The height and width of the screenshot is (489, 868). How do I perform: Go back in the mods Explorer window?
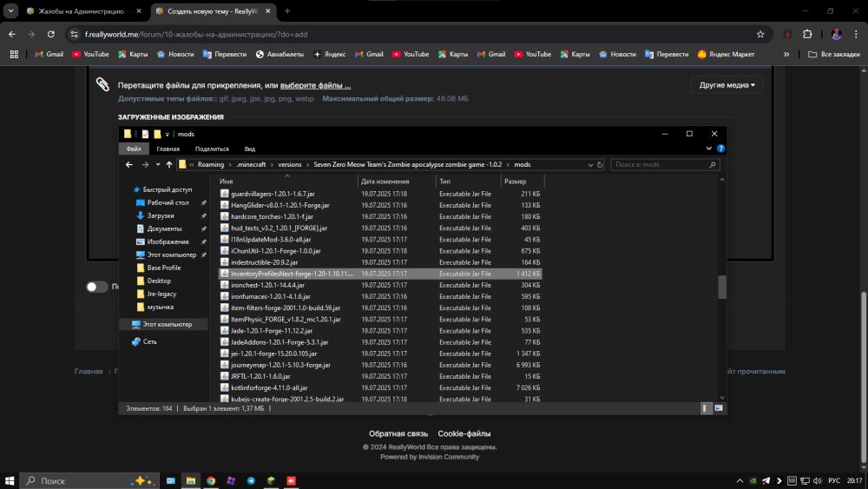coord(129,164)
